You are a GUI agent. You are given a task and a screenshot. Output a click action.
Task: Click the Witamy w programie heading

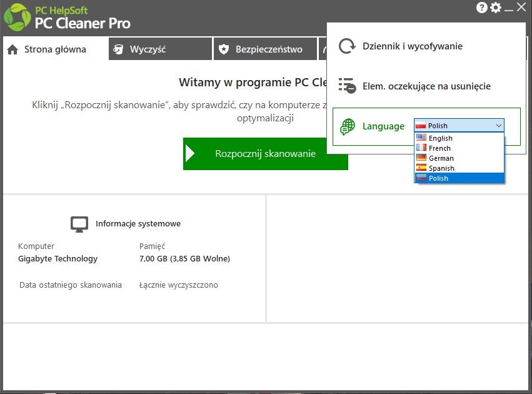(x=253, y=83)
